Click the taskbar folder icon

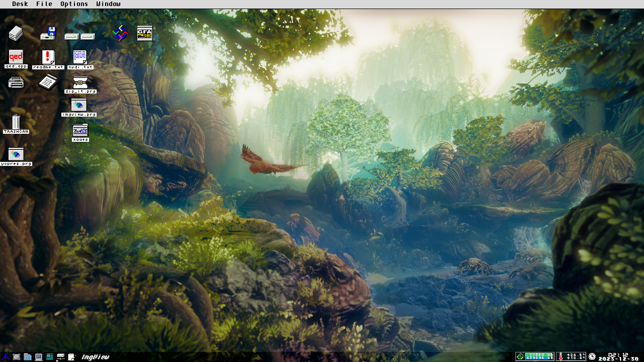[x=28, y=357]
